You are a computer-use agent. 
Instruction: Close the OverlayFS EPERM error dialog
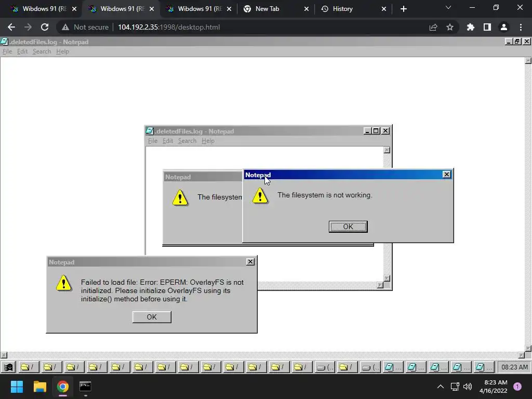click(250, 262)
